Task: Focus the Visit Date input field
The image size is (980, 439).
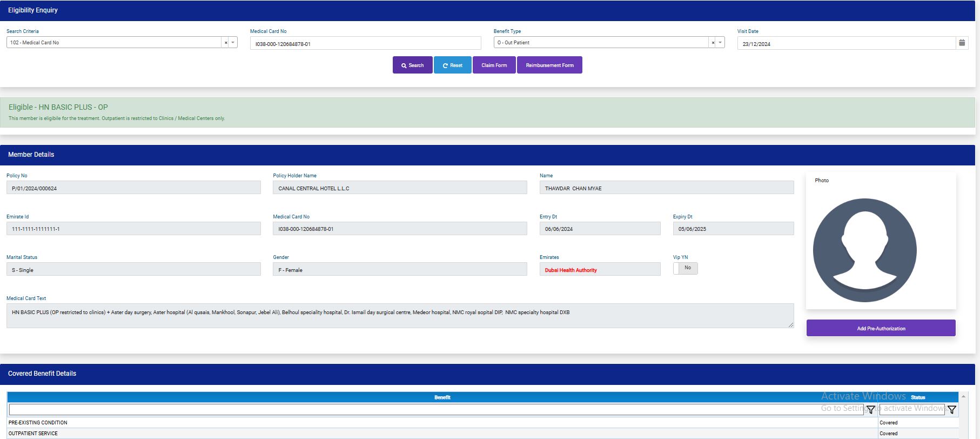Action: 845,44
